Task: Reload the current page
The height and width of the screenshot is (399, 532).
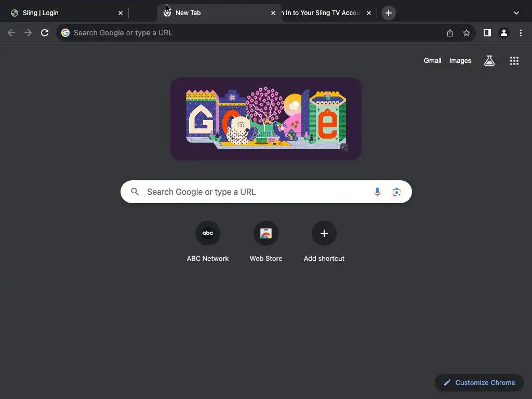Action: click(45, 33)
